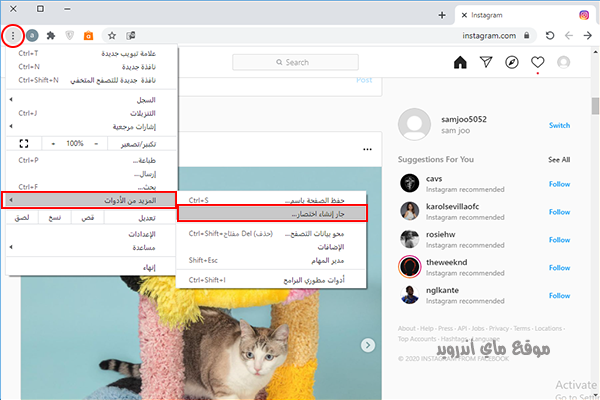600x400 pixels.
Task: Click the page vertical scrollbar thumb
Action: (x=595, y=106)
